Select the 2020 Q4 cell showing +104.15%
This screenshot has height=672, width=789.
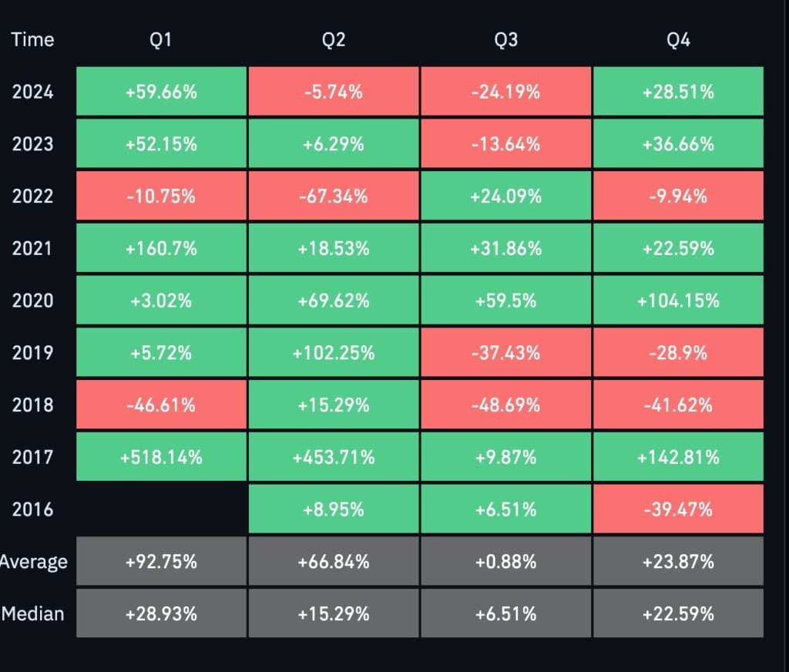(x=678, y=301)
